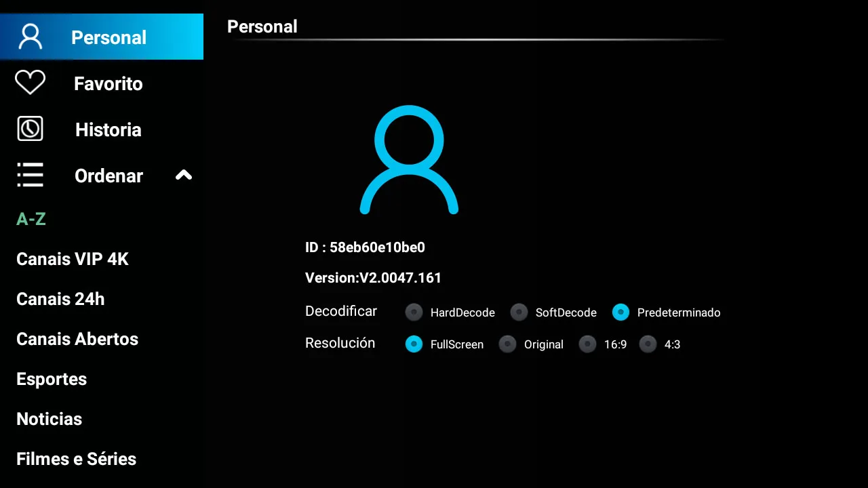
Task: Click the large blue profile avatar
Action: tap(409, 160)
